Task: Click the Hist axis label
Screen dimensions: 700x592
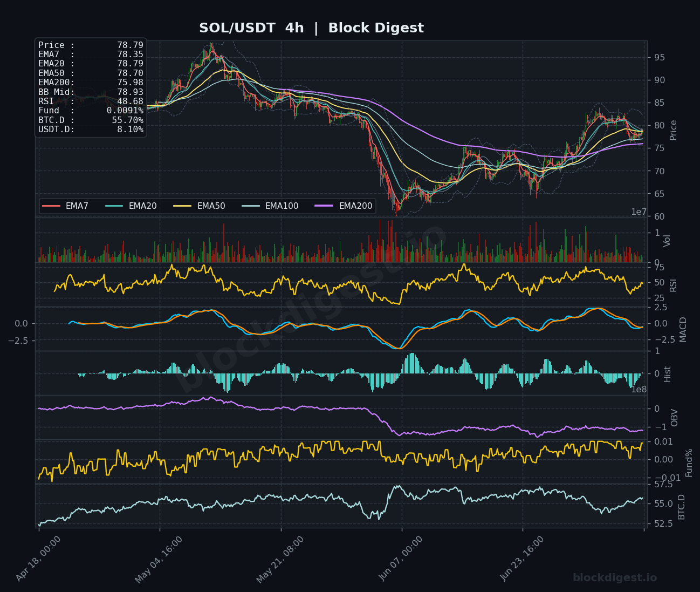Action: pos(667,373)
